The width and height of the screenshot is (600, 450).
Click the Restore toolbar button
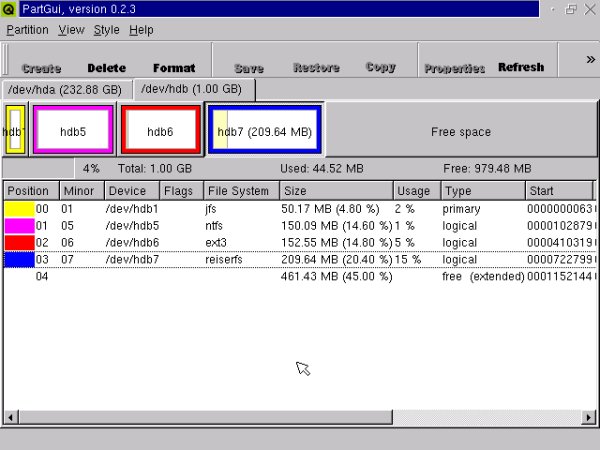316,68
